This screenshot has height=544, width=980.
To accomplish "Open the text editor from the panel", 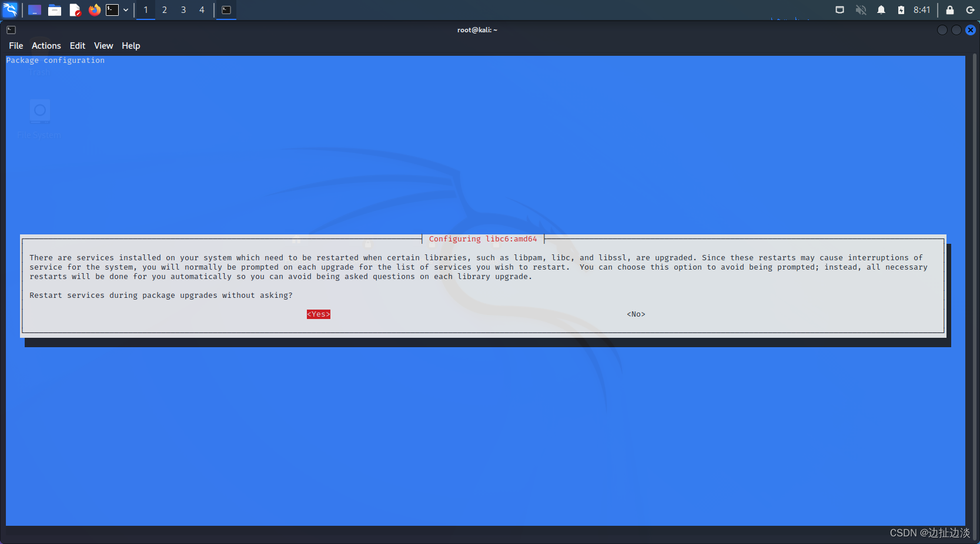I will coord(74,9).
